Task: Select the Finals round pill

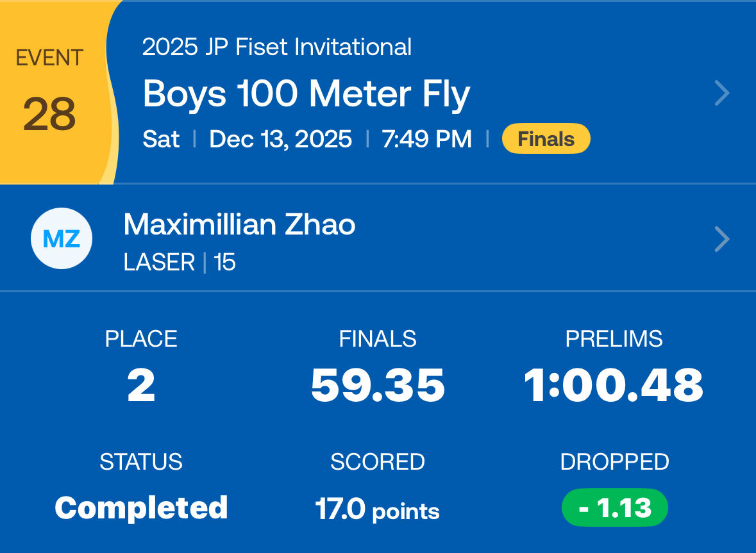Action: point(546,139)
